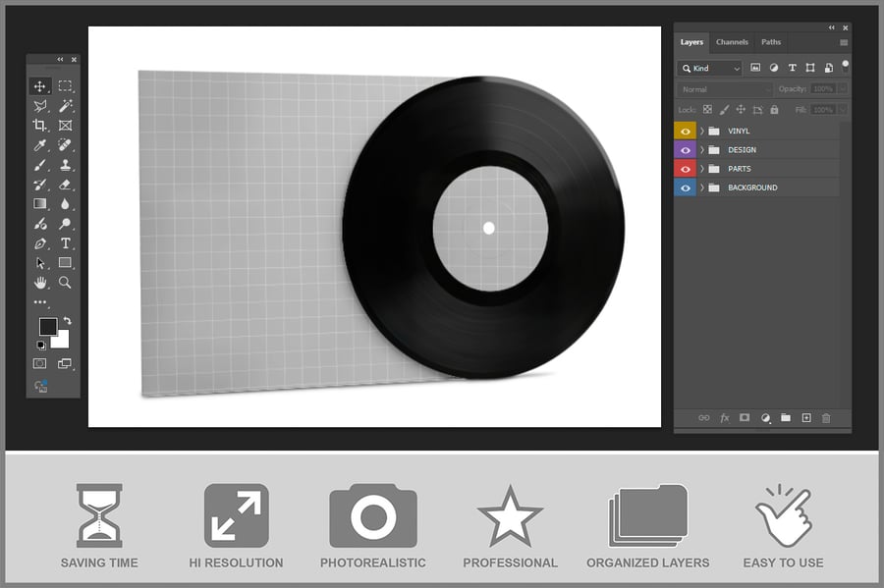Image resolution: width=884 pixels, height=588 pixels.
Task: Choose the Horizontal Type tool
Action: (x=65, y=243)
